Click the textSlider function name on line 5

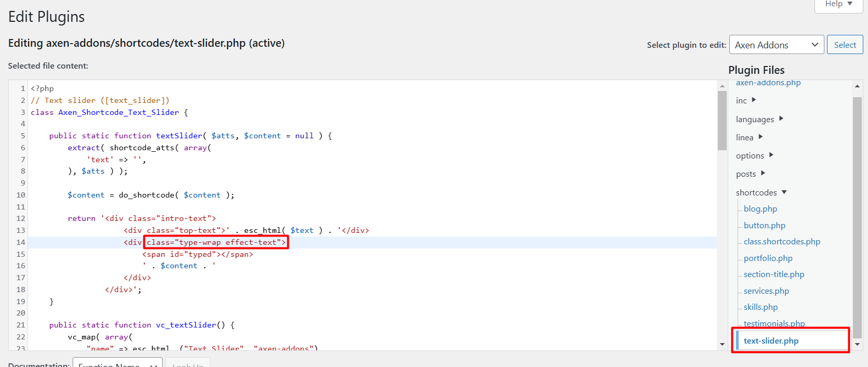(179, 136)
